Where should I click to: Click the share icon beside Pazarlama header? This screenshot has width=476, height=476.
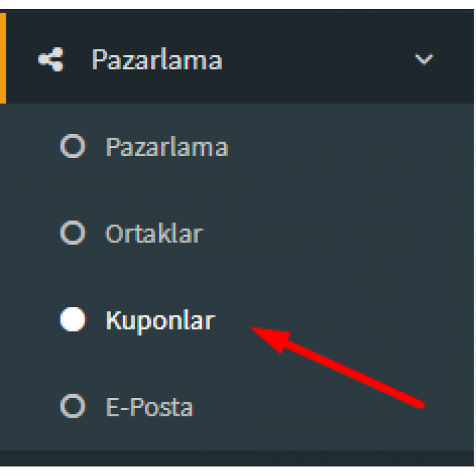click(x=51, y=59)
